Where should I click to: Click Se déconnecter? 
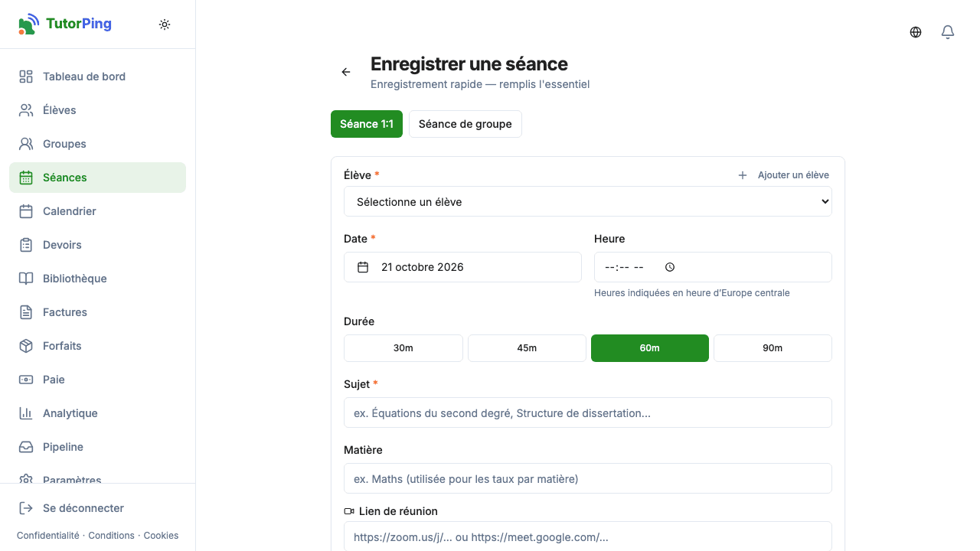[x=97, y=508]
